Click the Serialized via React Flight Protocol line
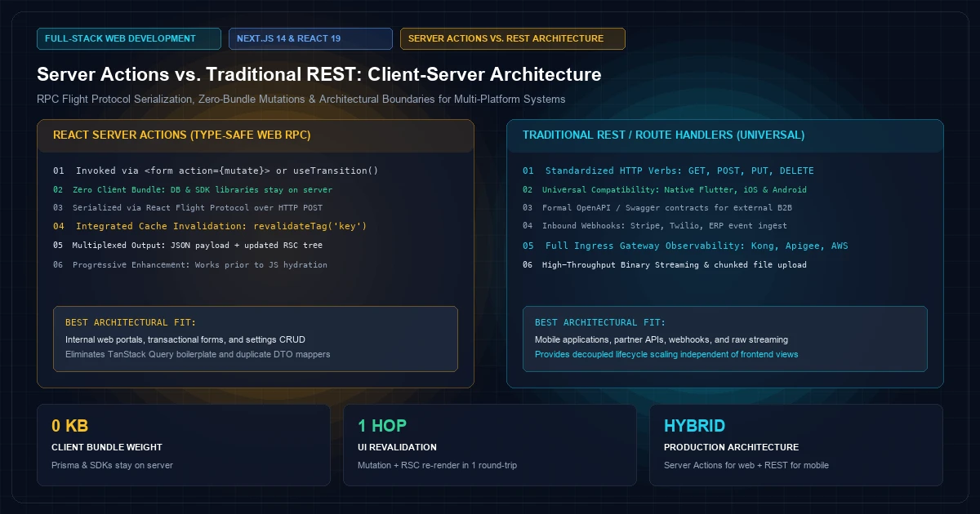This screenshot has height=514, width=980. pyautogui.click(x=188, y=207)
